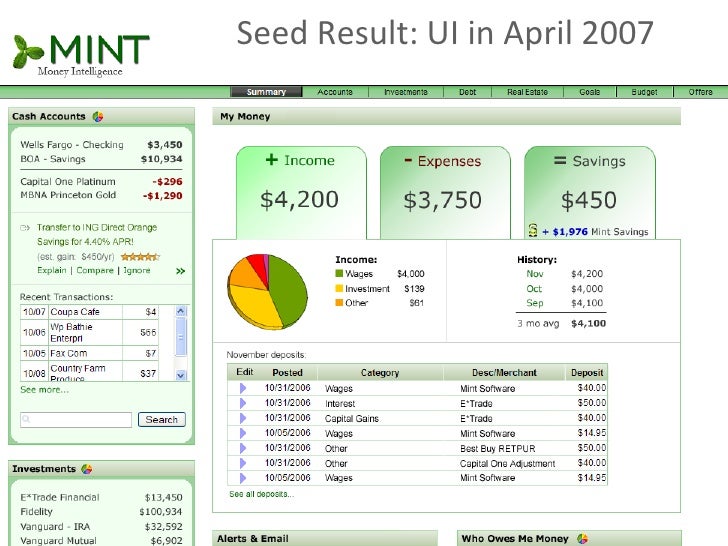Click the Alerts & Email panel header
The height and width of the screenshot is (546, 728).
[x=325, y=539]
